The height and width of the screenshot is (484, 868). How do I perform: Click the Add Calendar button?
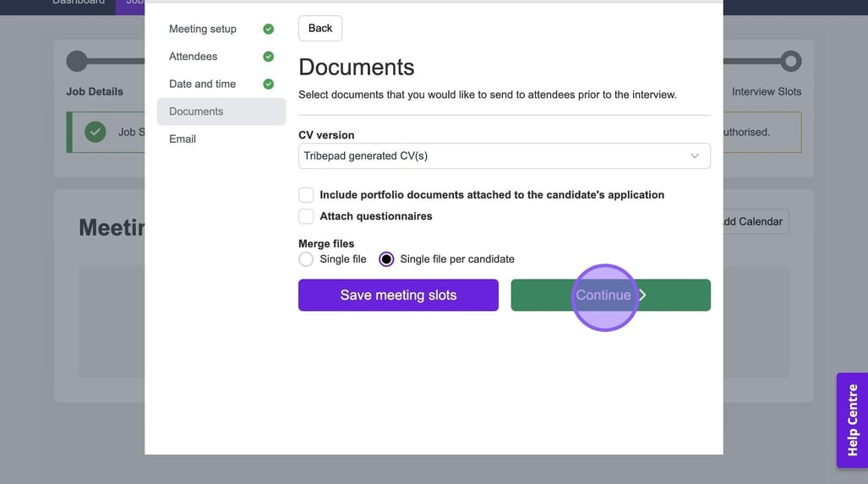[x=751, y=221]
